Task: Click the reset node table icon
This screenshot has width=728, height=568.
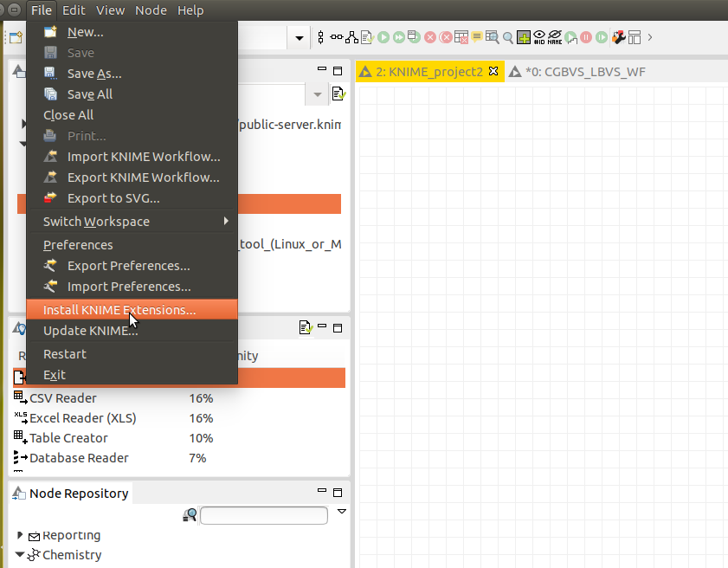Action: click(x=461, y=37)
